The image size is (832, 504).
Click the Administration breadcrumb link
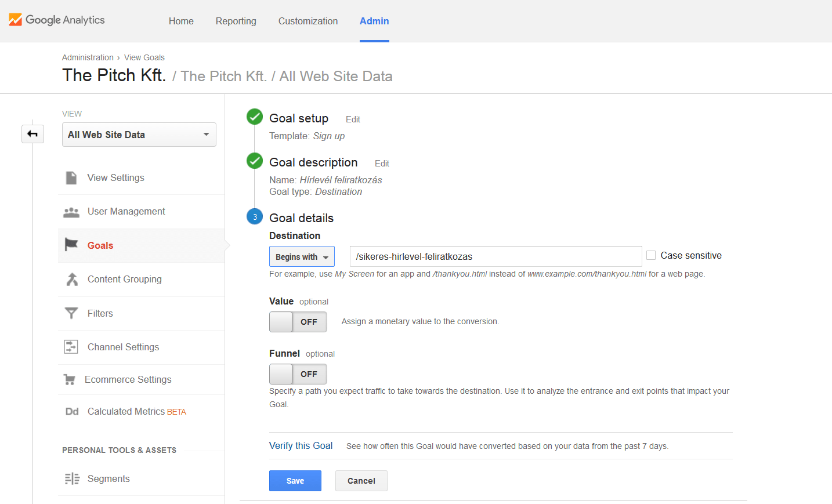pyautogui.click(x=88, y=57)
